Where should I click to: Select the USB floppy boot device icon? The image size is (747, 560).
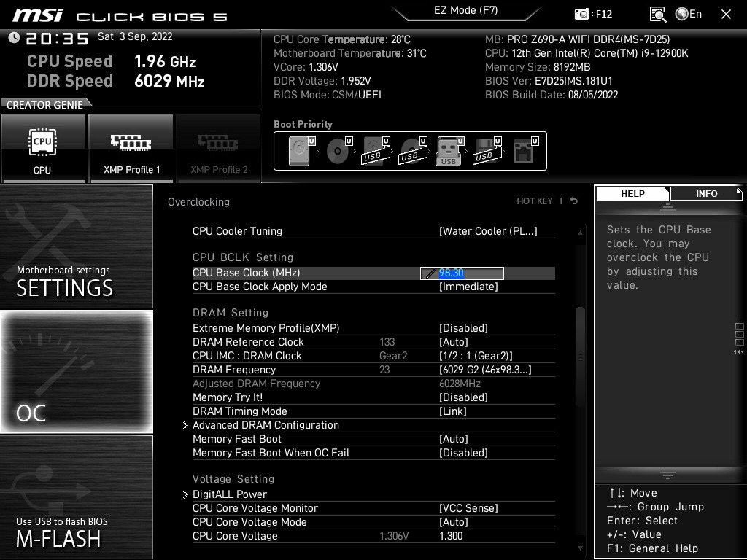tap(487, 151)
